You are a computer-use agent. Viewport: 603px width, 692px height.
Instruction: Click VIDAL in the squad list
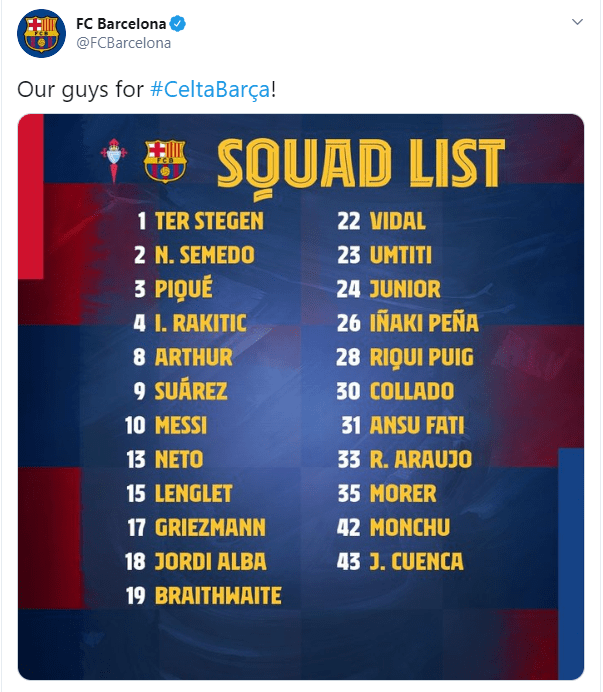(x=398, y=221)
